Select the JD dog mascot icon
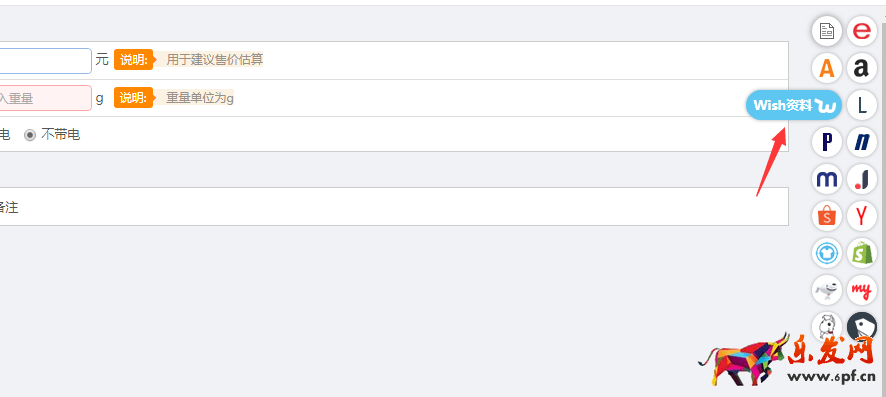This screenshot has width=886, height=397. tap(827, 290)
